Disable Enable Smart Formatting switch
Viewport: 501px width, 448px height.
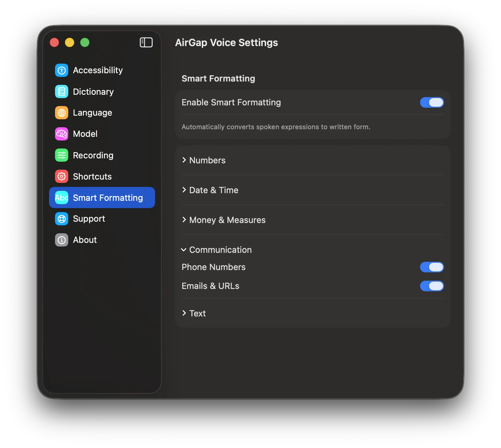432,102
